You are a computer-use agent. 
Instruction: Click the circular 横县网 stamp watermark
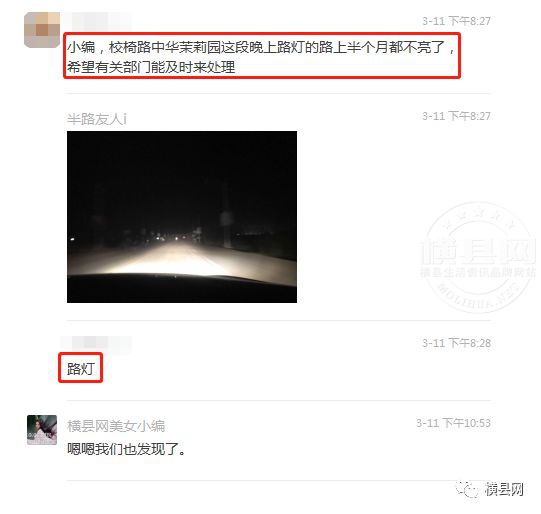[479, 257]
